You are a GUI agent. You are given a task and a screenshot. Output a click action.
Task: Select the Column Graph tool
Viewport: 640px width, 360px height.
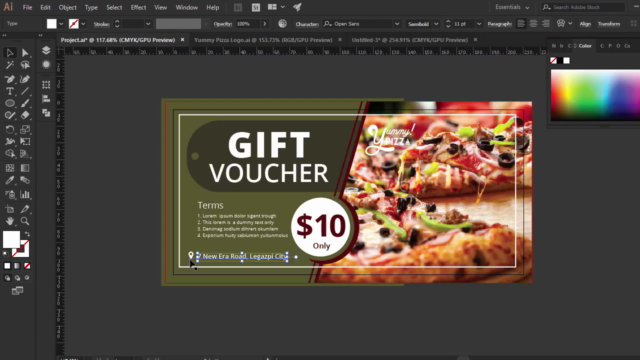[x=25, y=195]
